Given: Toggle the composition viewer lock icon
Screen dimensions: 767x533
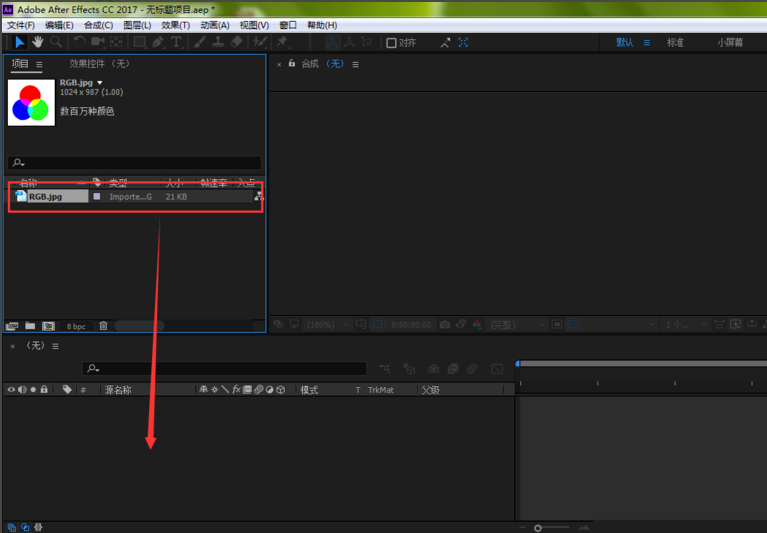Looking at the screenshot, I should tap(292, 64).
